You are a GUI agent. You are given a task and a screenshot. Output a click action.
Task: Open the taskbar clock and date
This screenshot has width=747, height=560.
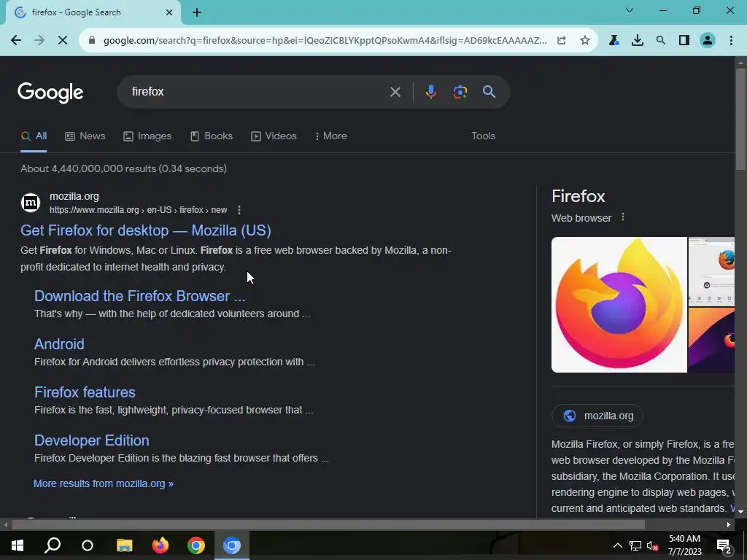point(684,545)
